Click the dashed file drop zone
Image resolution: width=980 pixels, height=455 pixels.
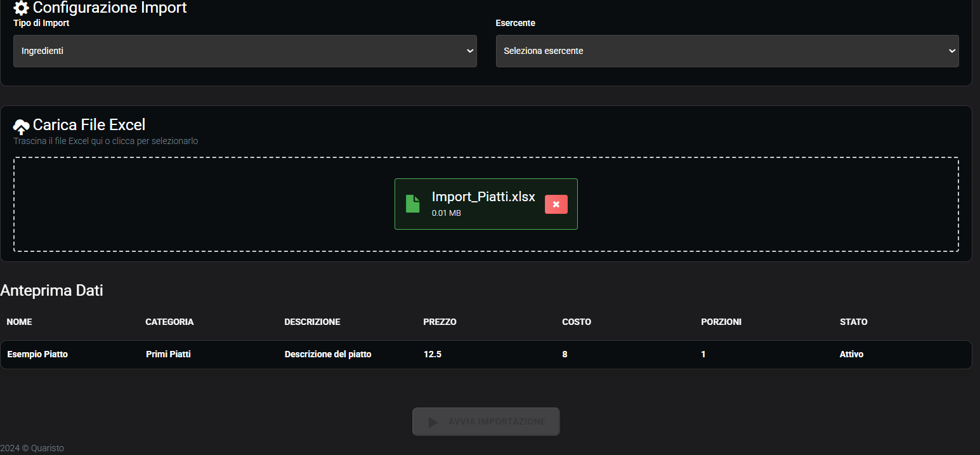coord(190,204)
